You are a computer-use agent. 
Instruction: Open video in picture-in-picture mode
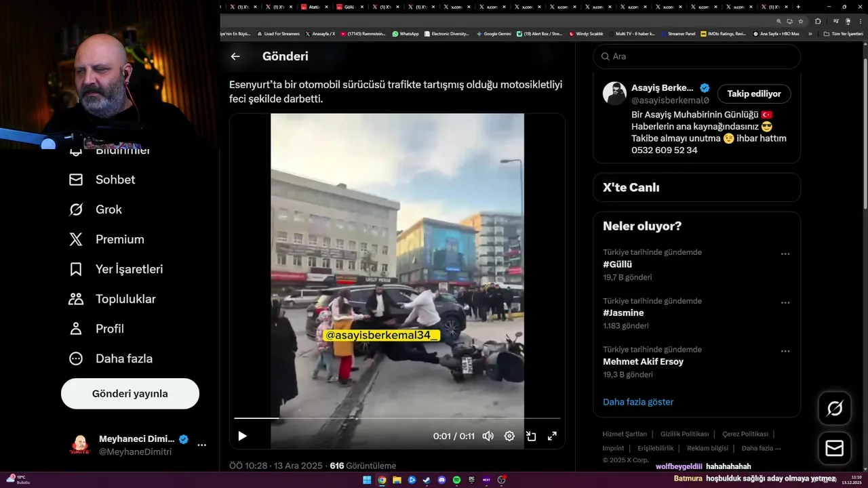click(531, 436)
